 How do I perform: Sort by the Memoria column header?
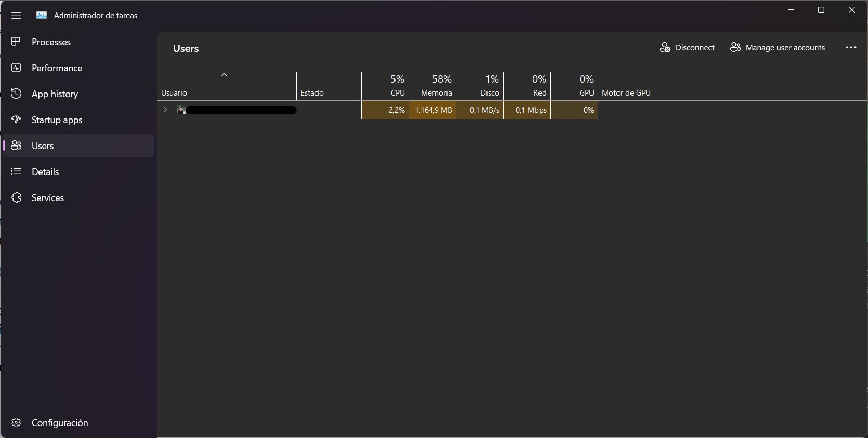[x=432, y=86]
